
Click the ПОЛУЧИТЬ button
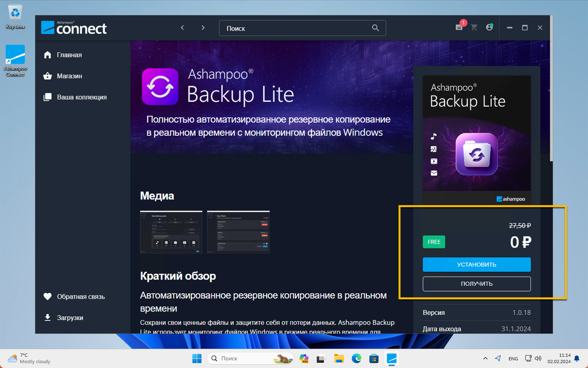(476, 284)
